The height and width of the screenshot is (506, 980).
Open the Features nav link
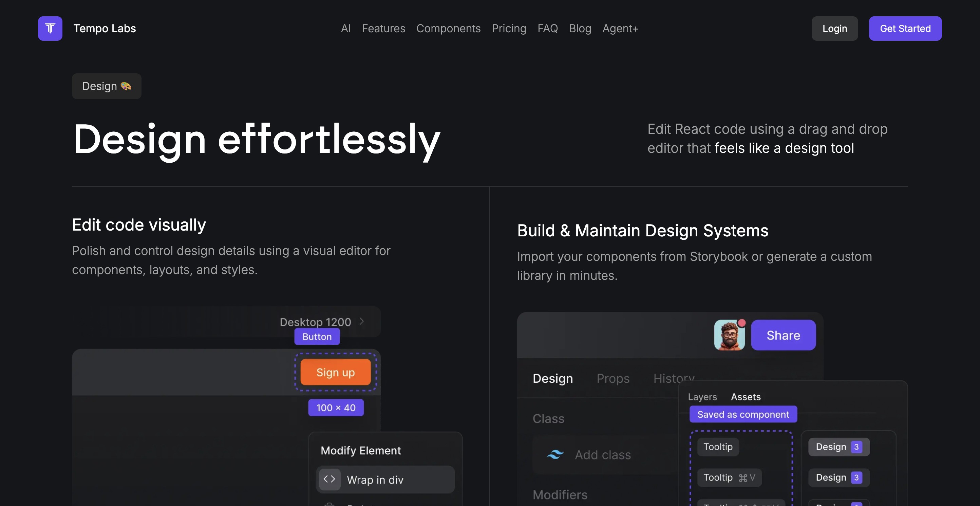[x=383, y=29]
